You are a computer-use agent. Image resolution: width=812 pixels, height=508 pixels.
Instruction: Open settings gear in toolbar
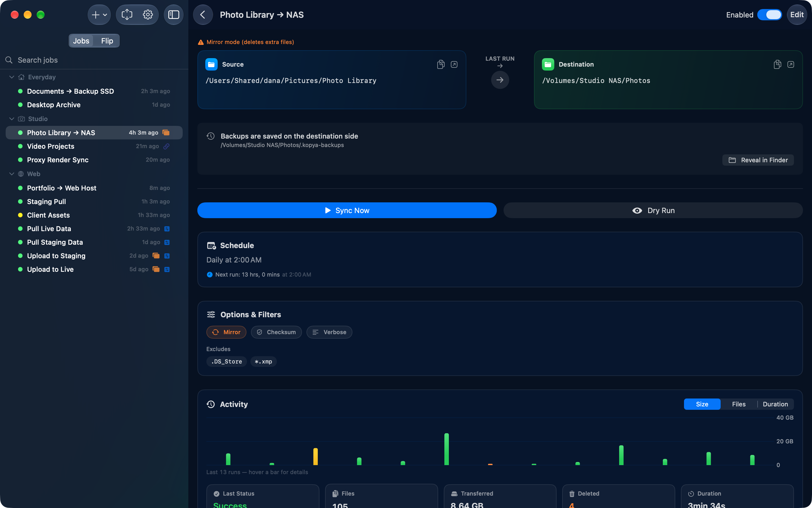point(148,15)
